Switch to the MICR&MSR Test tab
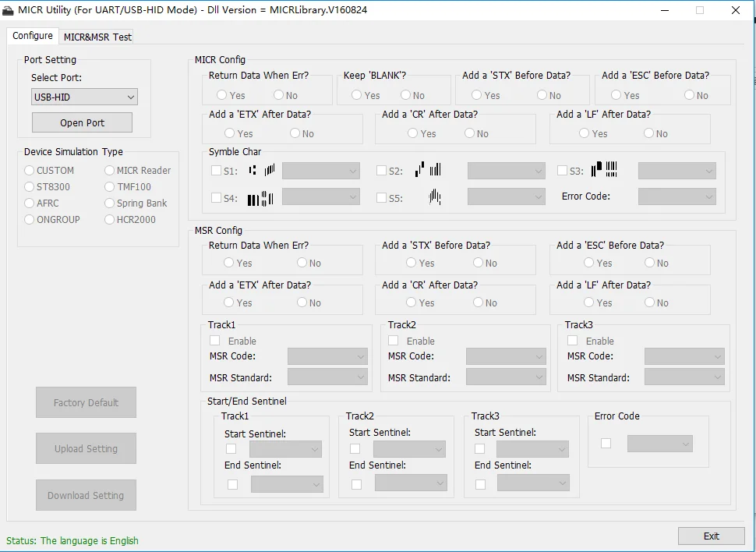 (97, 37)
